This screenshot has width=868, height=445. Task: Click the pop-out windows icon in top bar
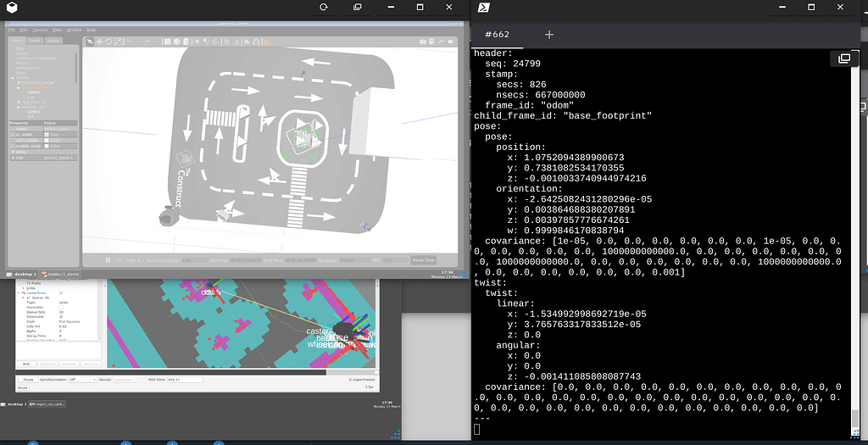click(357, 7)
